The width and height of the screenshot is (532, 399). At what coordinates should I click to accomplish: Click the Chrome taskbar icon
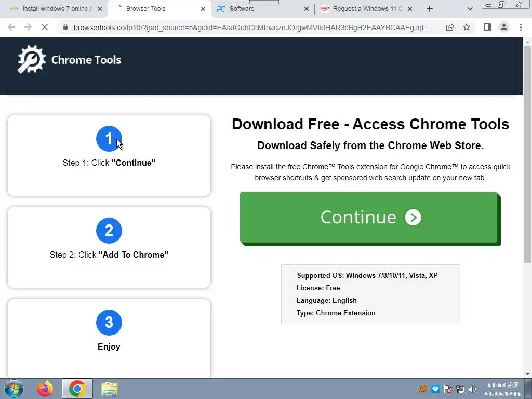point(77,389)
